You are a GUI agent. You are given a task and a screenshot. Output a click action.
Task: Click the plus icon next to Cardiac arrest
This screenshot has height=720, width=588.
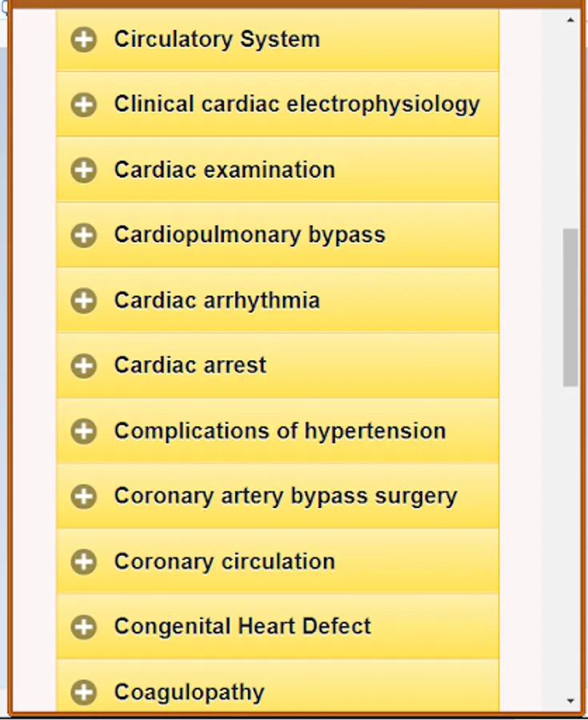point(83,366)
